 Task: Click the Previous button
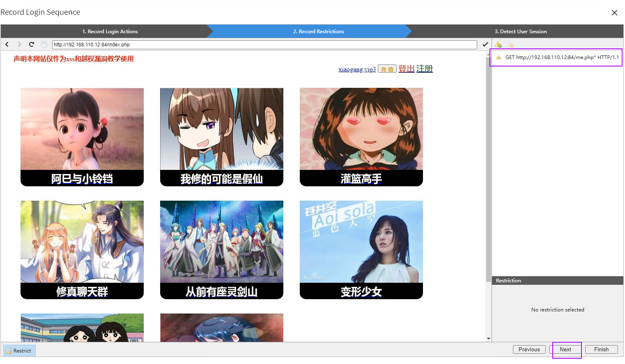pyautogui.click(x=529, y=349)
